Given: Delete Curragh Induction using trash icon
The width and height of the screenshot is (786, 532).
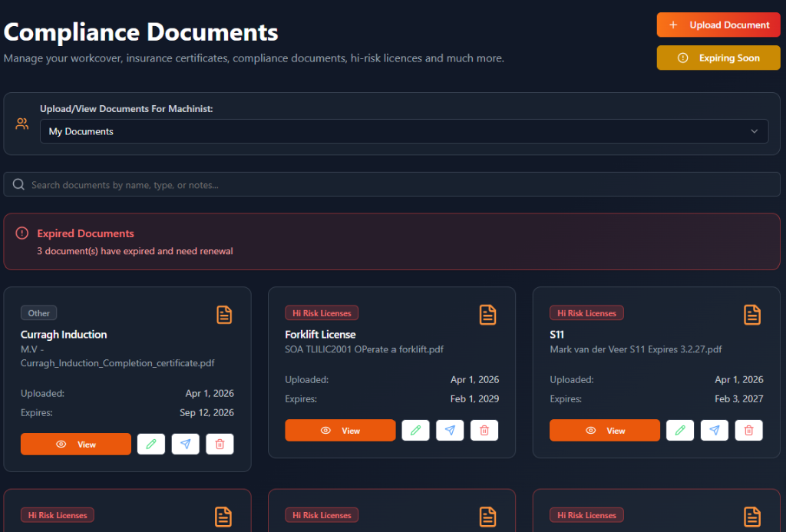Looking at the screenshot, I should (x=220, y=444).
